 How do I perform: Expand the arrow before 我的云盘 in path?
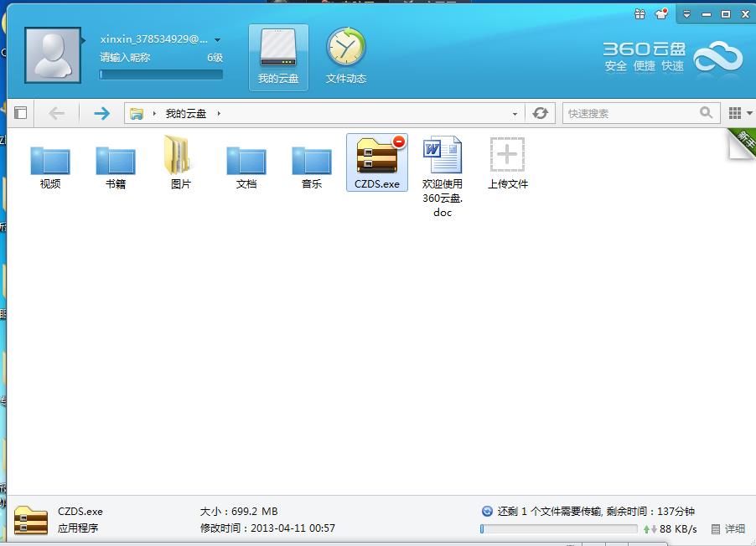(154, 114)
